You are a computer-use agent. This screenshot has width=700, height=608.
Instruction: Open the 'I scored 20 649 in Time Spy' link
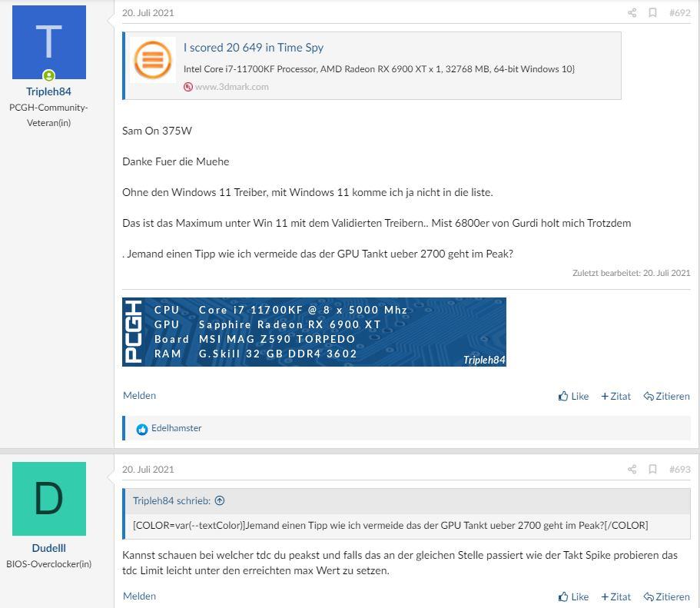[x=253, y=48]
